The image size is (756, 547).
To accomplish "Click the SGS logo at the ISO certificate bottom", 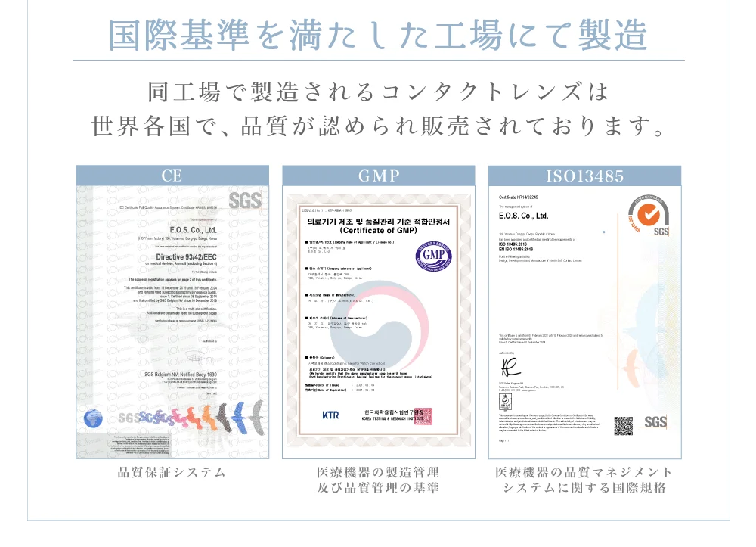I will (x=655, y=422).
